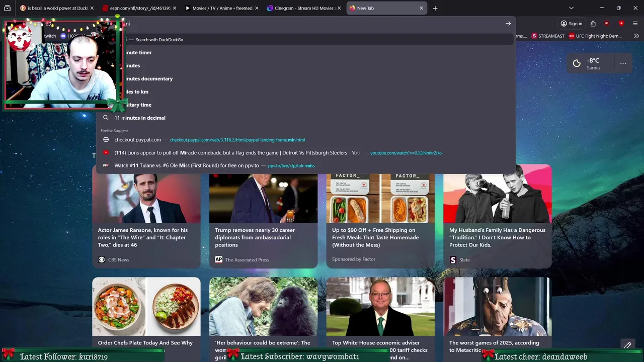Viewport: 644px width, 362px height.
Task: Open 'Order Chefs Plate Today And See Why' headline
Action: [145, 343]
